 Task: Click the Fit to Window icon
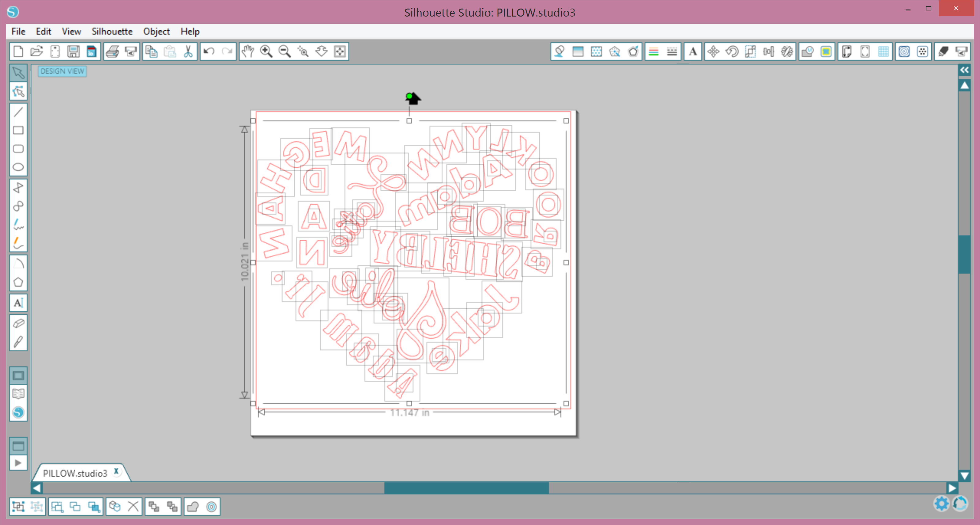[340, 51]
